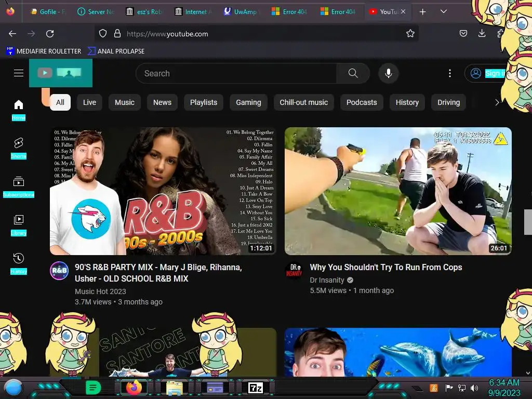Open Firefox from the taskbar

click(x=134, y=388)
